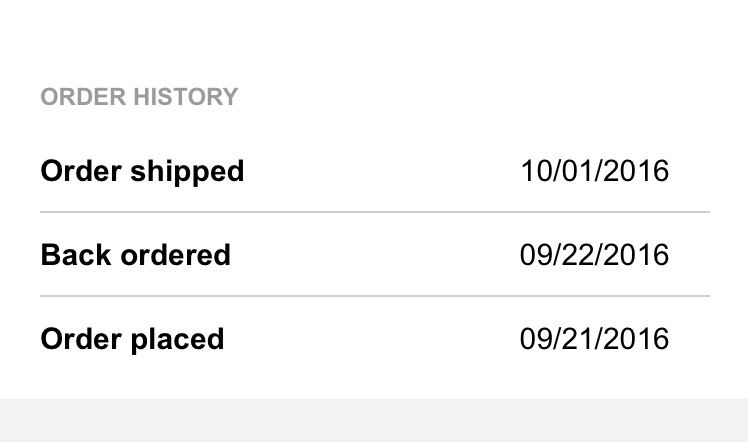The image size is (748, 442).
Task: Click the word HISTORY in the header
Action: point(186,97)
